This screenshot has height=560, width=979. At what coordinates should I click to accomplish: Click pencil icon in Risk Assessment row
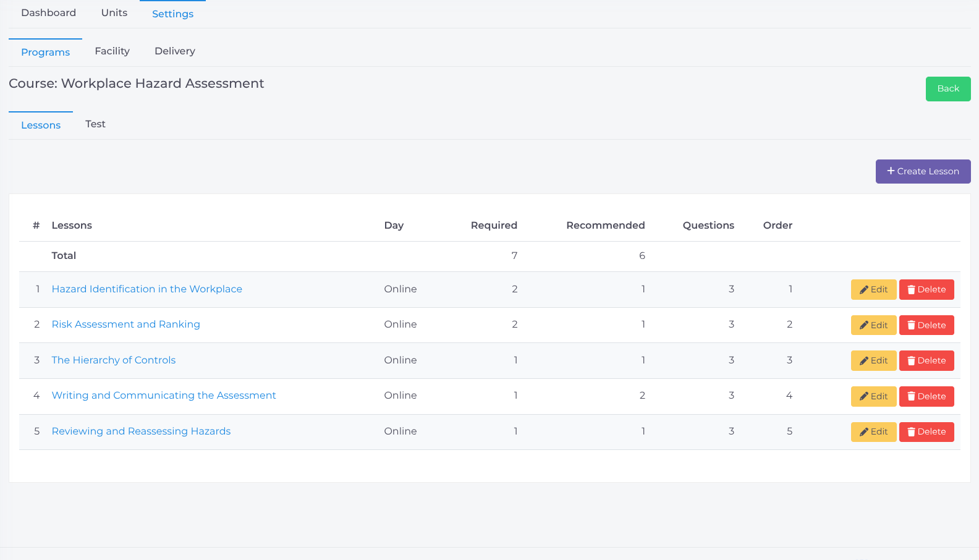point(864,325)
